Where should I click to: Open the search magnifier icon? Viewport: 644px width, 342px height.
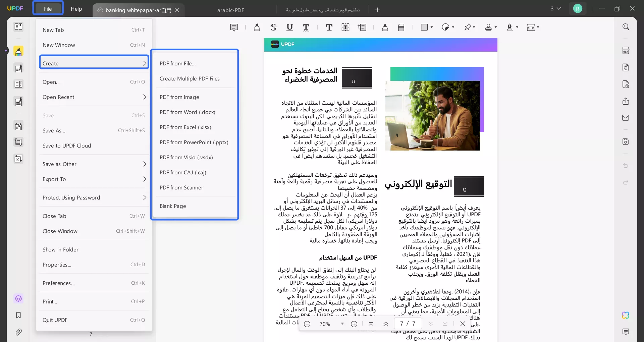pos(626,27)
